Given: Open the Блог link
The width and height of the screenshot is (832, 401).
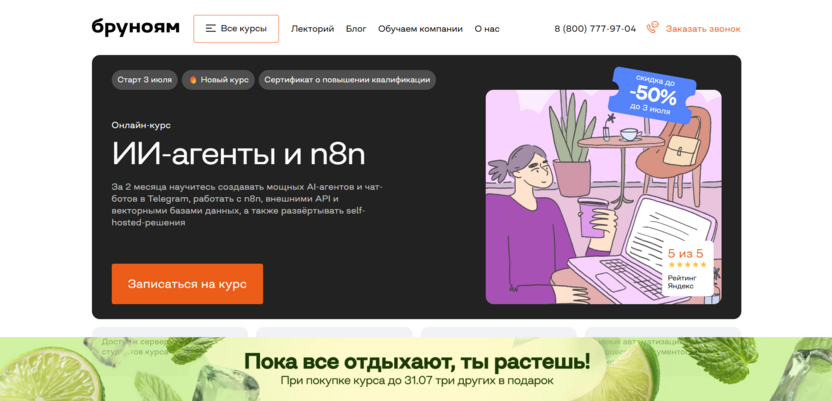Looking at the screenshot, I should [x=356, y=29].
